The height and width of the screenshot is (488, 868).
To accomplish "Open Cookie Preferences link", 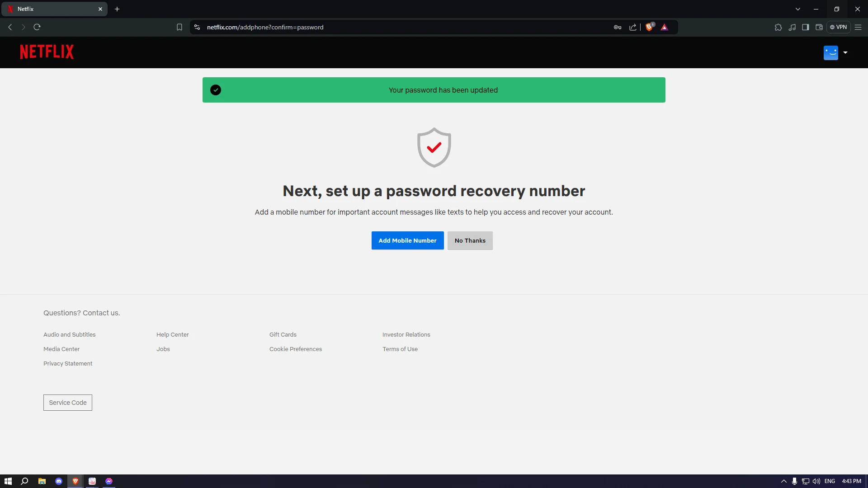I will click(x=296, y=349).
